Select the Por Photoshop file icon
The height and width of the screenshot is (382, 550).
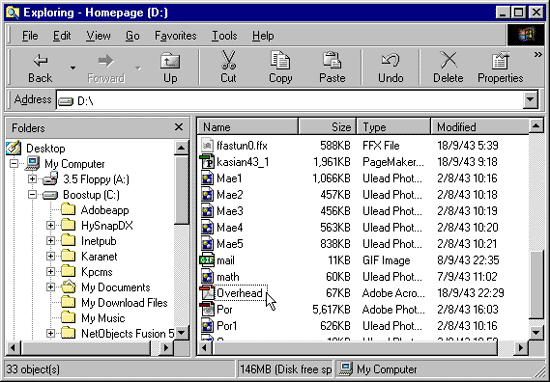coord(207,309)
